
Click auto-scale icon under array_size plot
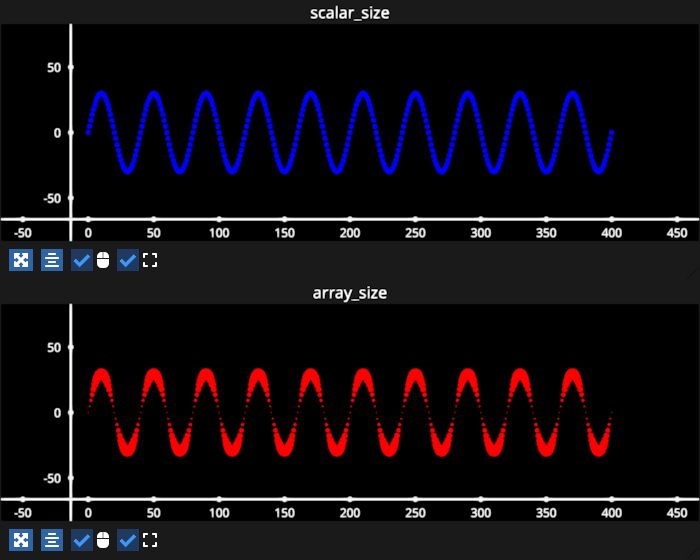(21, 541)
